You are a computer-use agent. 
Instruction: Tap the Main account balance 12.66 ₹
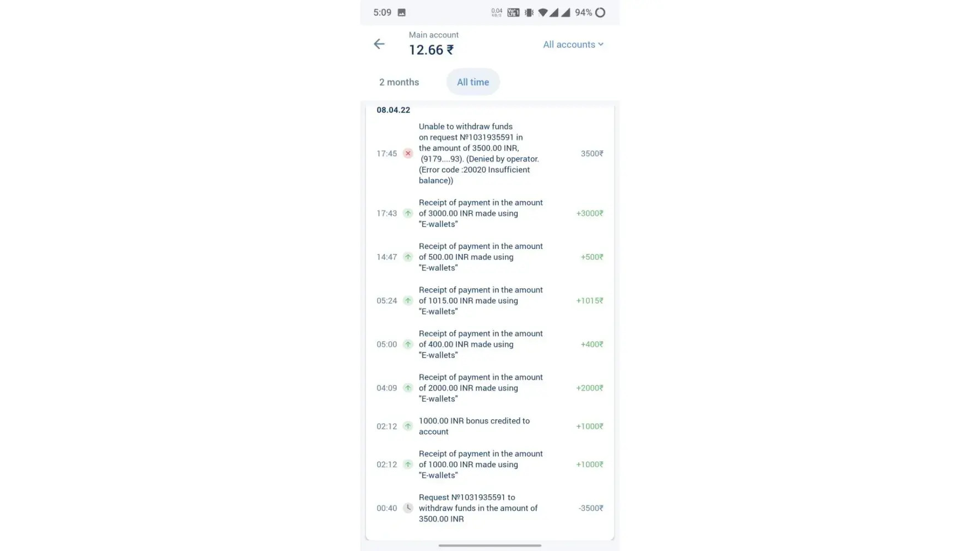431,50
